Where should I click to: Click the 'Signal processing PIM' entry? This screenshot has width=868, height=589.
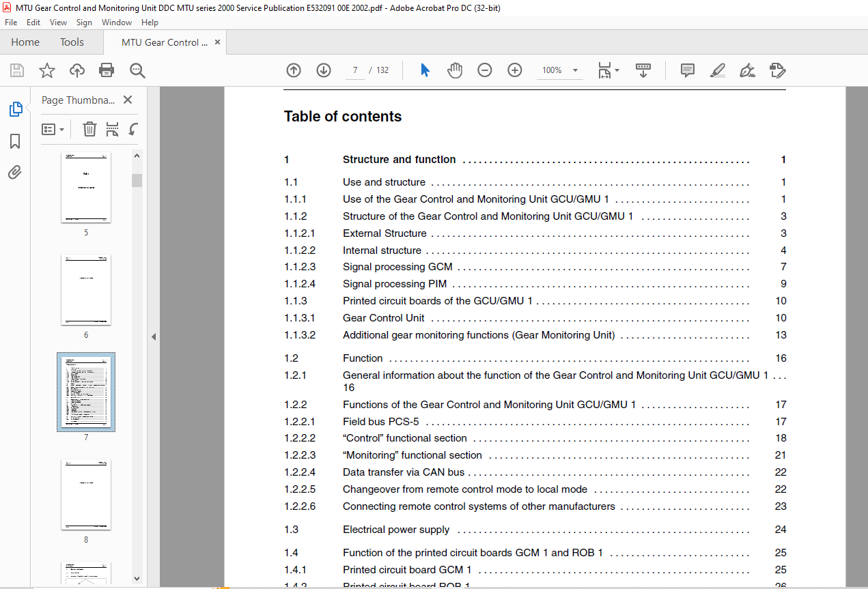tap(395, 284)
